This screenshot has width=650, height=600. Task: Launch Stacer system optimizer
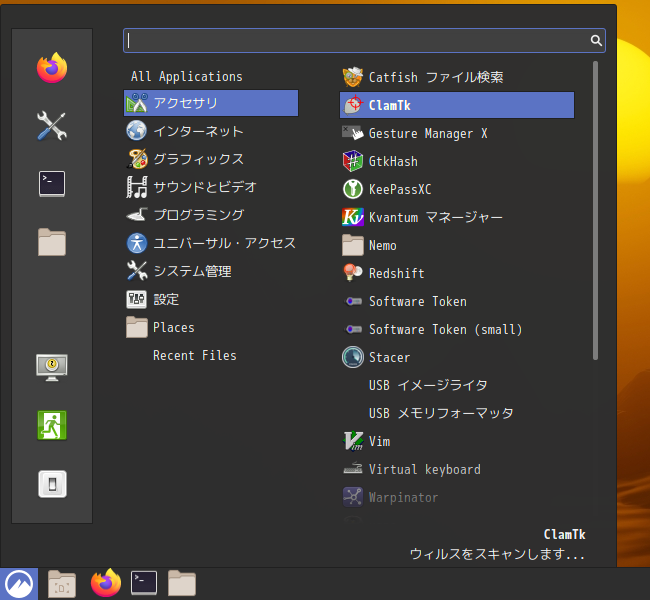tap(457, 357)
